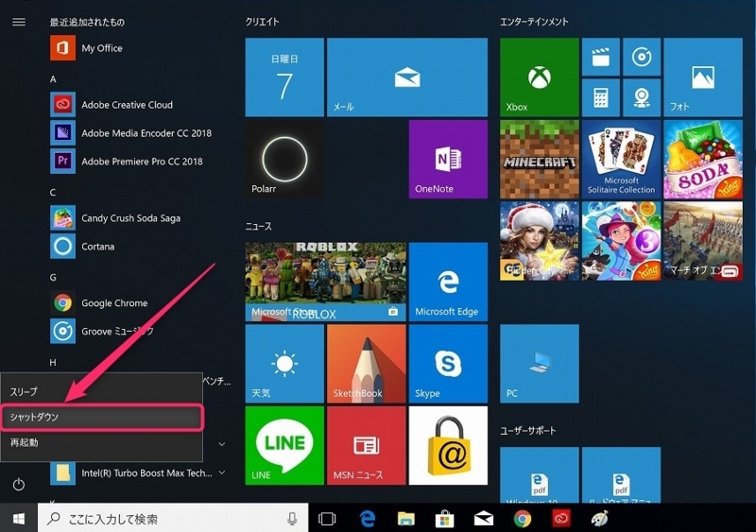Jump to letter C section header

click(x=53, y=193)
